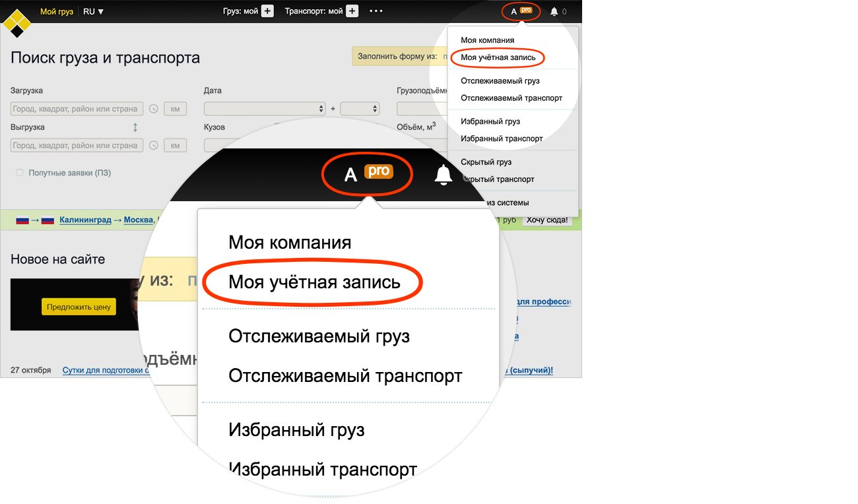The width and height of the screenshot is (858, 504).
Task: Toggle the Попутные заявки (ПЗ) checkbox
Action: pos(20,173)
